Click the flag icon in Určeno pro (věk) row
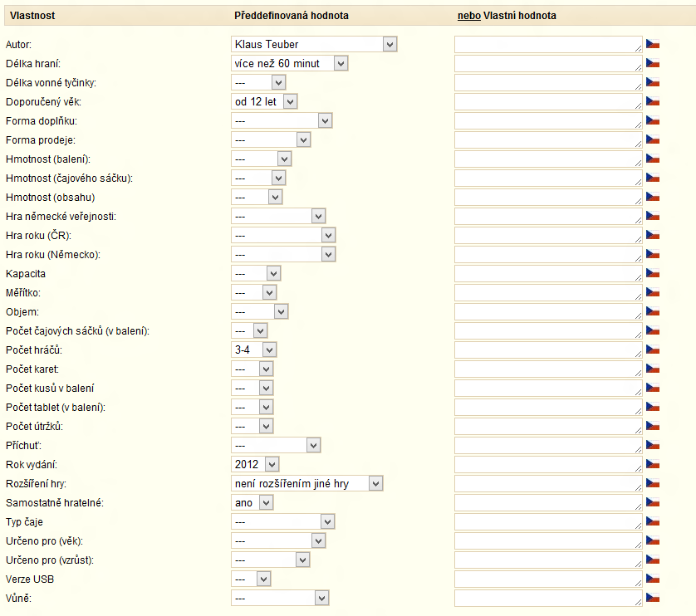 [x=653, y=540]
